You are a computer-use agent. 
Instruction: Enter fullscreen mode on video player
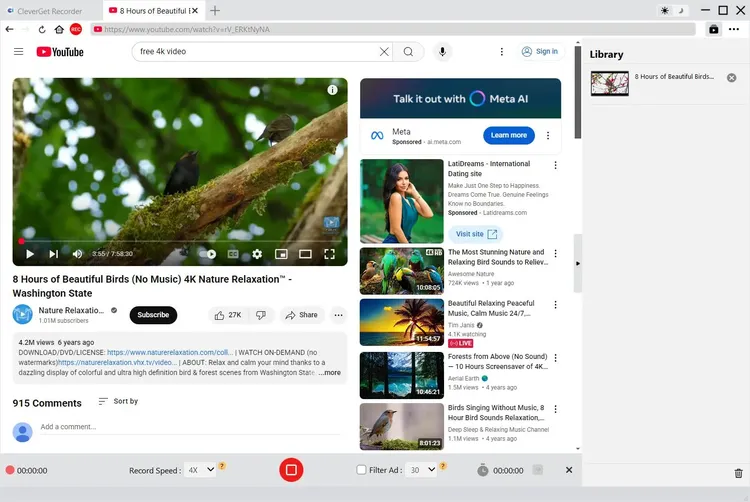pyautogui.click(x=330, y=254)
